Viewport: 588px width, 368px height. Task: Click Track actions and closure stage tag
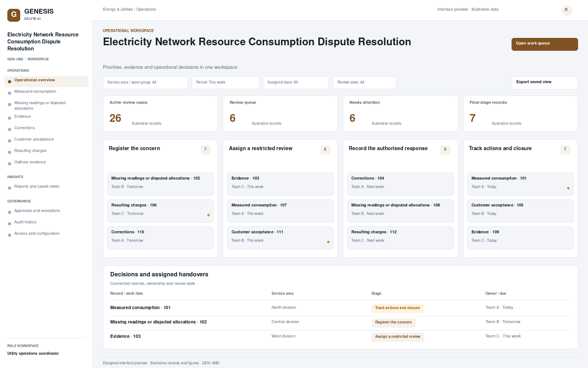(x=398, y=308)
